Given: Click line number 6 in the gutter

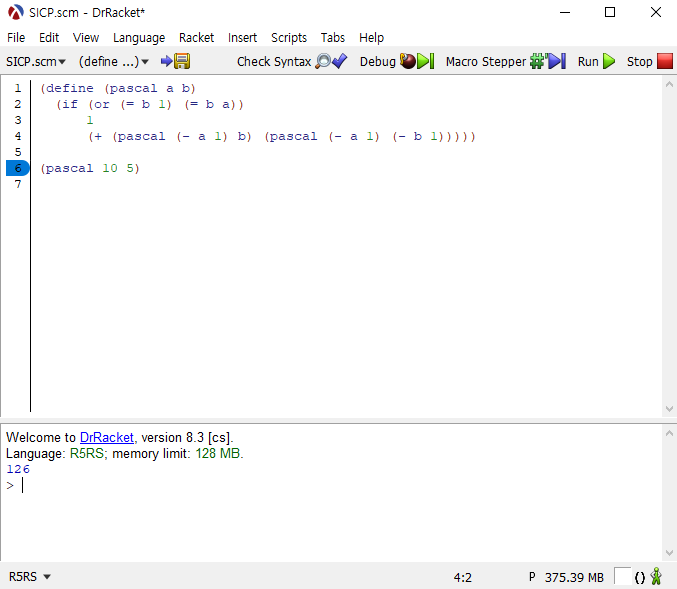Looking at the screenshot, I should [x=18, y=168].
